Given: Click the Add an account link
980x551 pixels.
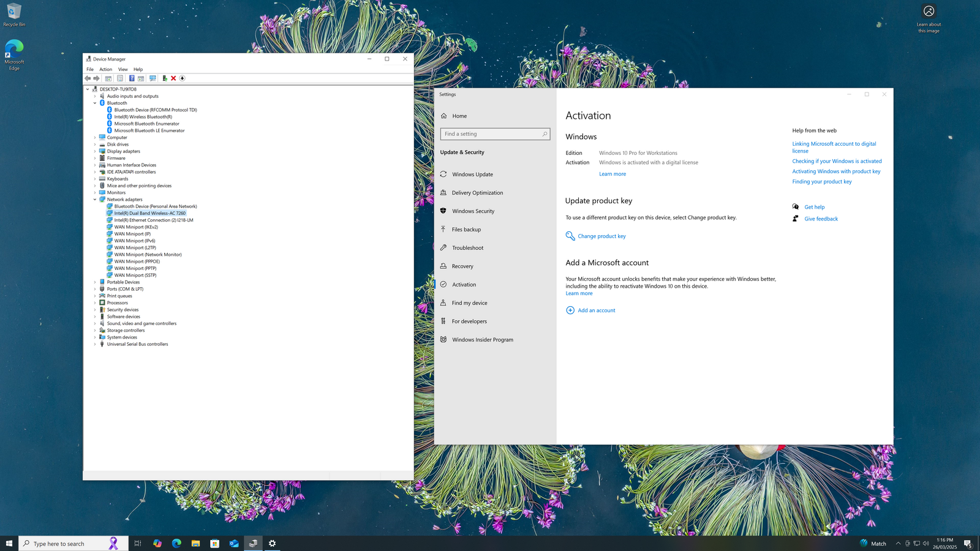Looking at the screenshot, I should (596, 310).
